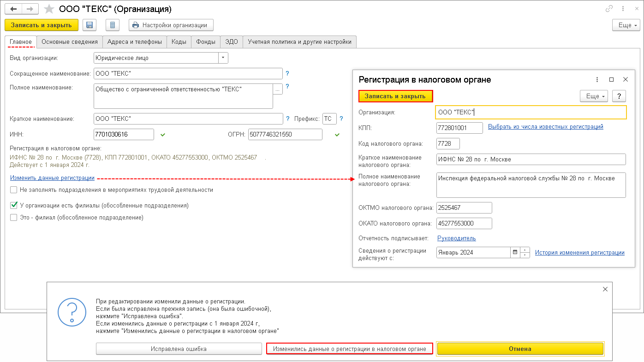
Task: Show the hint '?' next to 'Полное наименование'
Action: coord(287,87)
